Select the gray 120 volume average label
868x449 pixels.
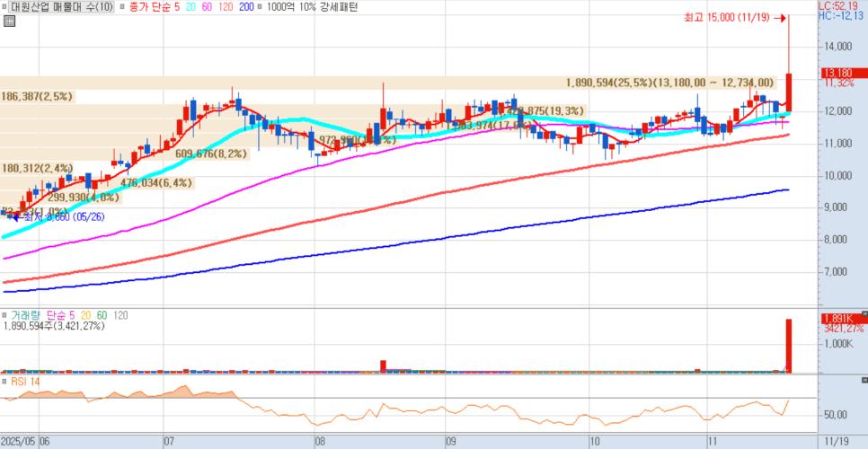(x=120, y=315)
